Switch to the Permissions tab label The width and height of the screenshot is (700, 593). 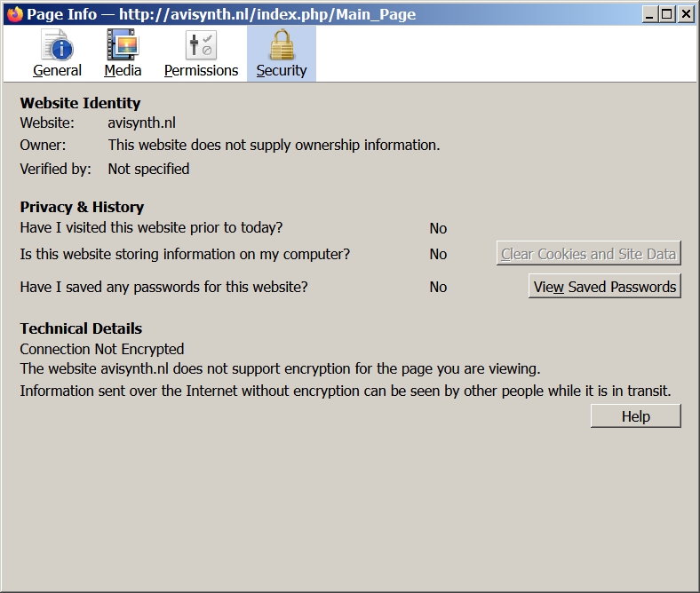click(201, 70)
